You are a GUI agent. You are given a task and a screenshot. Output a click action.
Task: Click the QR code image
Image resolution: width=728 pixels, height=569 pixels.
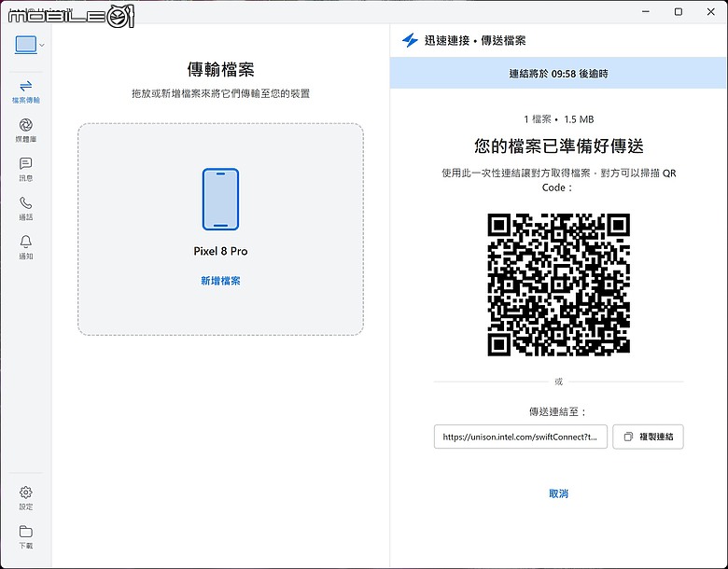[x=558, y=284]
